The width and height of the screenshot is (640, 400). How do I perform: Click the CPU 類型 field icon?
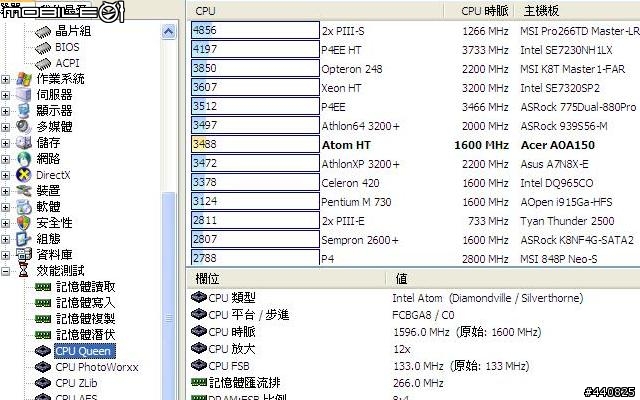click(x=198, y=297)
